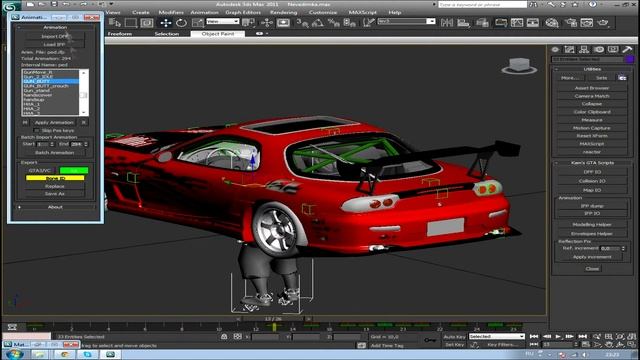Screen dimensions: 640x360
Task: Click the Apply Animation button
Action: (54, 122)
